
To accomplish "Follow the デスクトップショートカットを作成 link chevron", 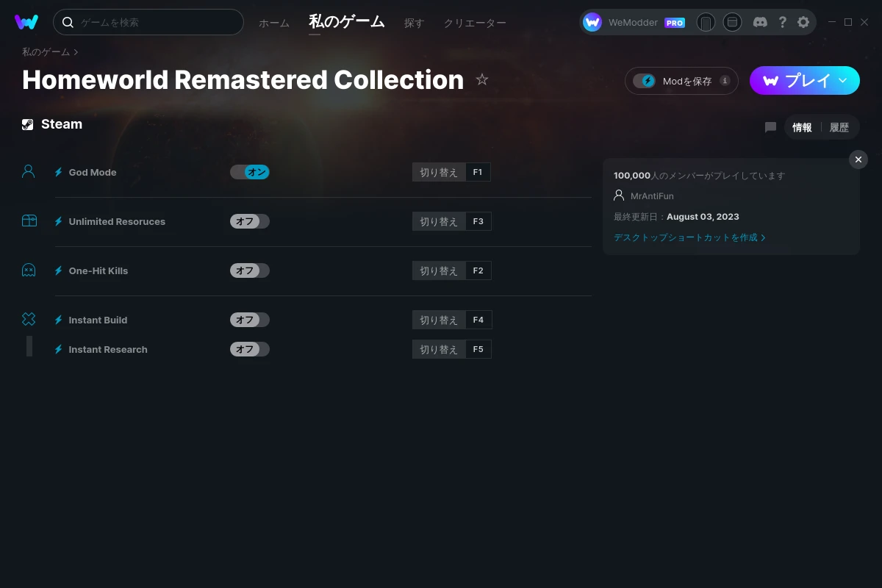I will click(x=763, y=237).
